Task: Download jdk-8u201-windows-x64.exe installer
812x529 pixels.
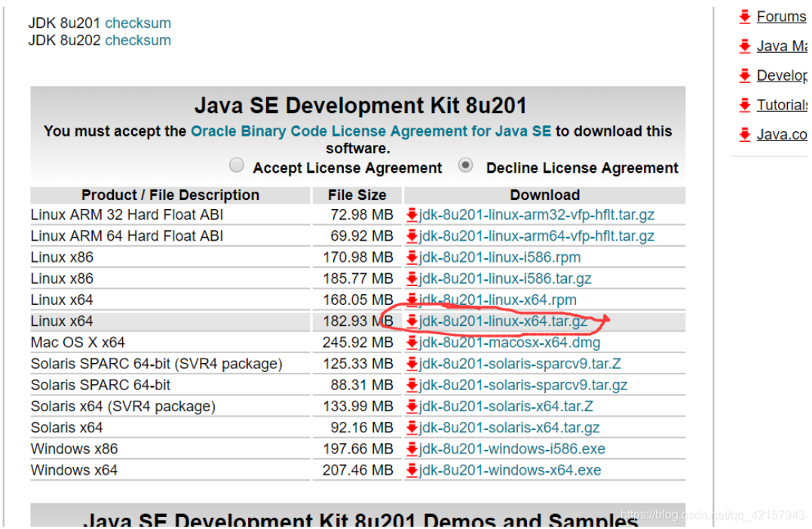Action: click(510, 469)
